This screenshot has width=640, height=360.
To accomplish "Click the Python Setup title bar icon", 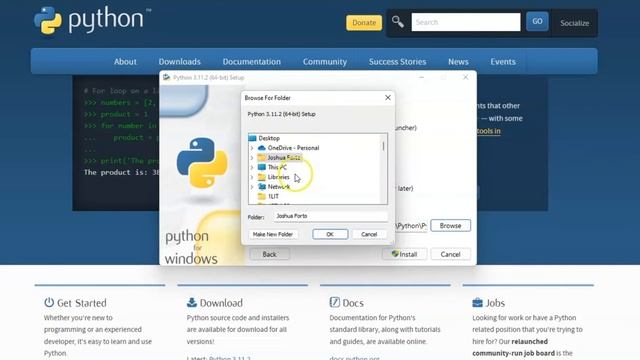I will (167, 77).
